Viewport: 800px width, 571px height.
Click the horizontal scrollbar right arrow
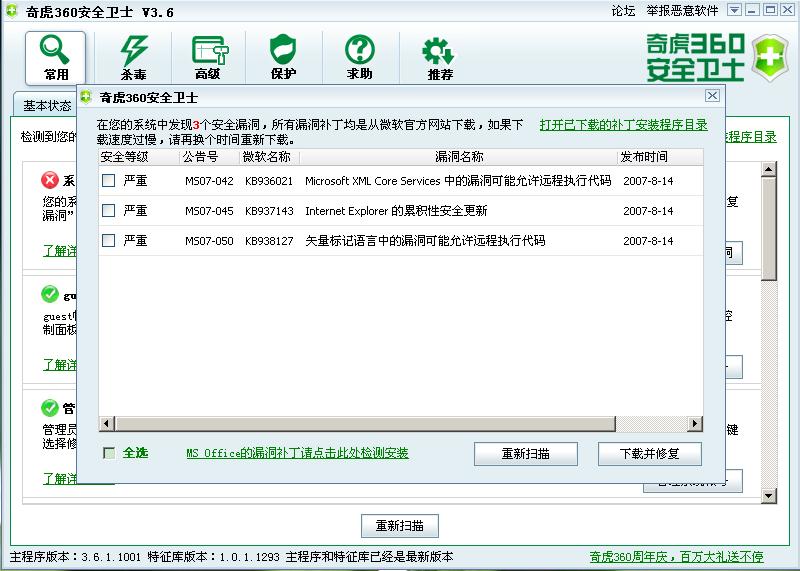coord(694,424)
